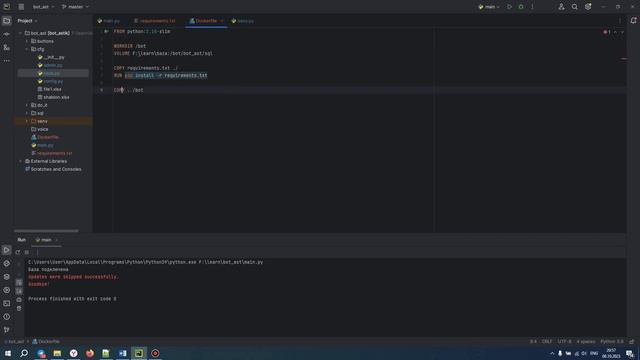Click the Python interpreter status widget
Viewport: 640px width, 360px height.
tap(612, 341)
